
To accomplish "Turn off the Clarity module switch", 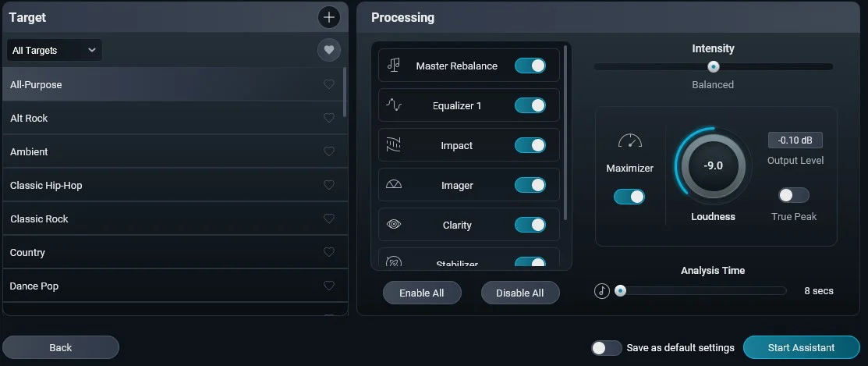I will click(530, 225).
